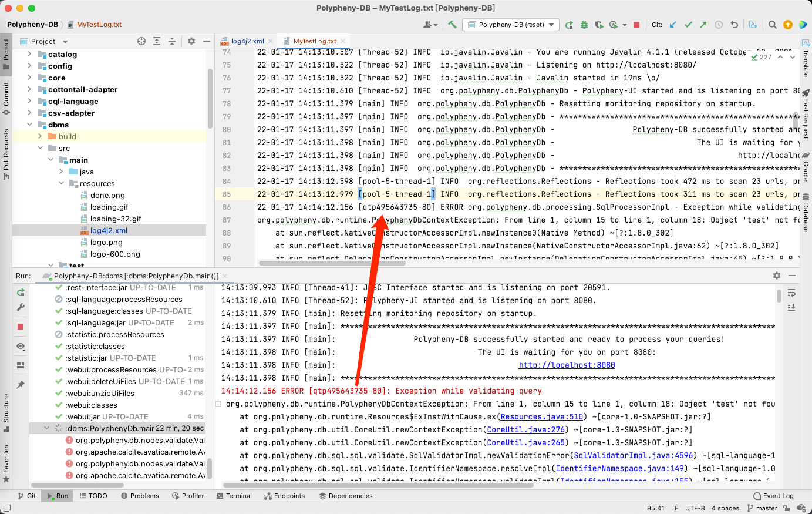
Task: Stop the running application
Action: pyautogui.click(x=636, y=25)
